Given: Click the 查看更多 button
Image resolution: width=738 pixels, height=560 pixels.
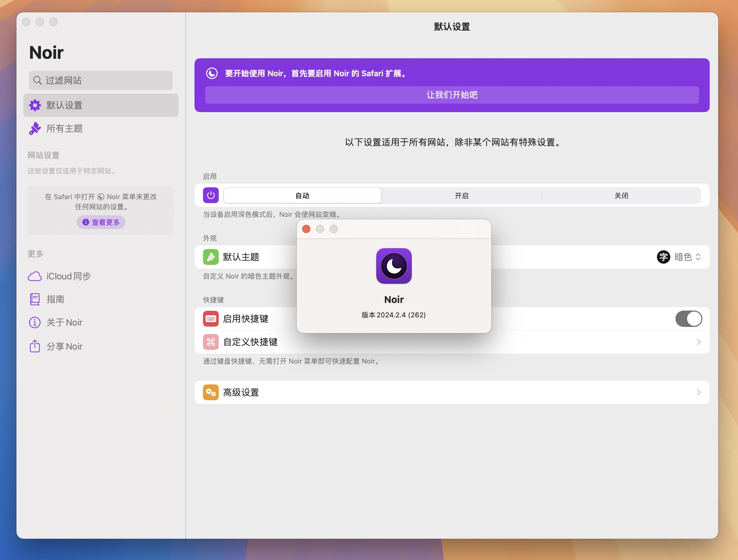Looking at the screenshot, I should coord(101,222).
